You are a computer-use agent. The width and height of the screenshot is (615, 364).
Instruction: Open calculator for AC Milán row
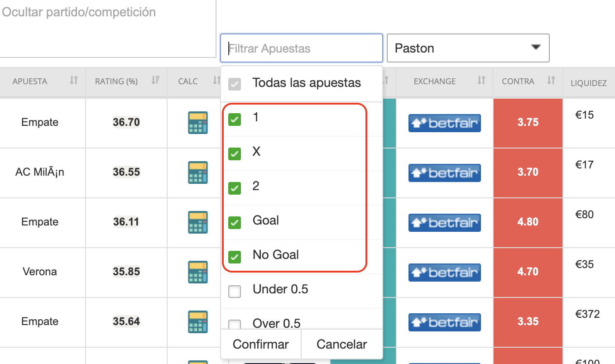(x=197, y=172)
